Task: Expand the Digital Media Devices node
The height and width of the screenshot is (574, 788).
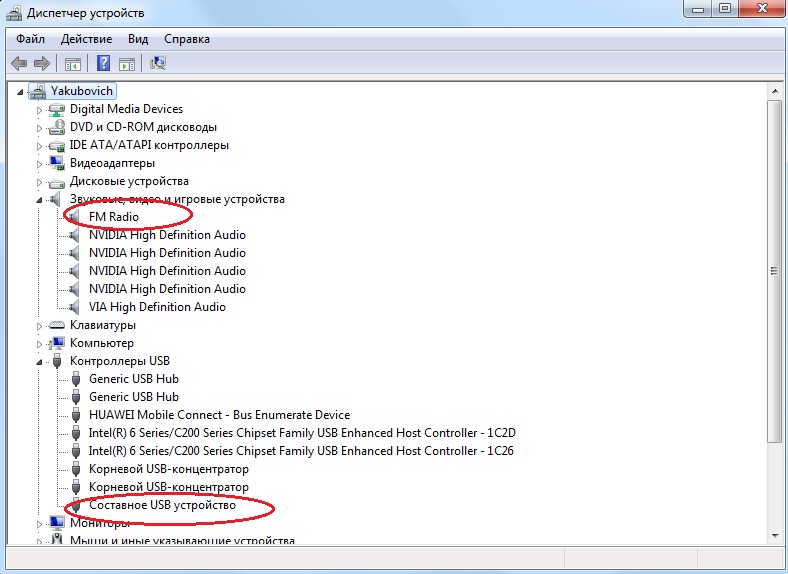Action: tap(40, 110)
